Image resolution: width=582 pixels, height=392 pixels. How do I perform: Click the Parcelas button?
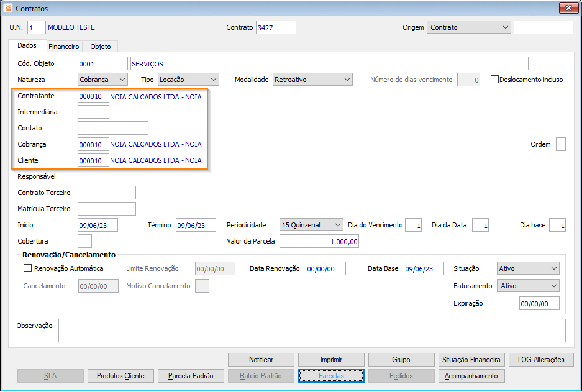(331, 376)
